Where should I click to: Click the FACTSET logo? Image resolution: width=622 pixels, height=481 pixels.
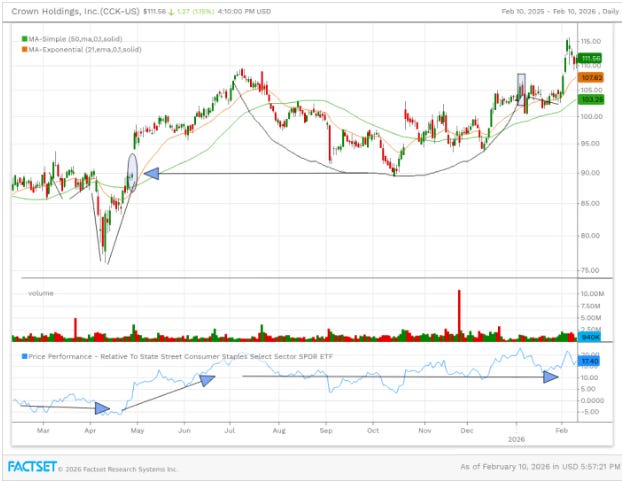tap(32, 467)
